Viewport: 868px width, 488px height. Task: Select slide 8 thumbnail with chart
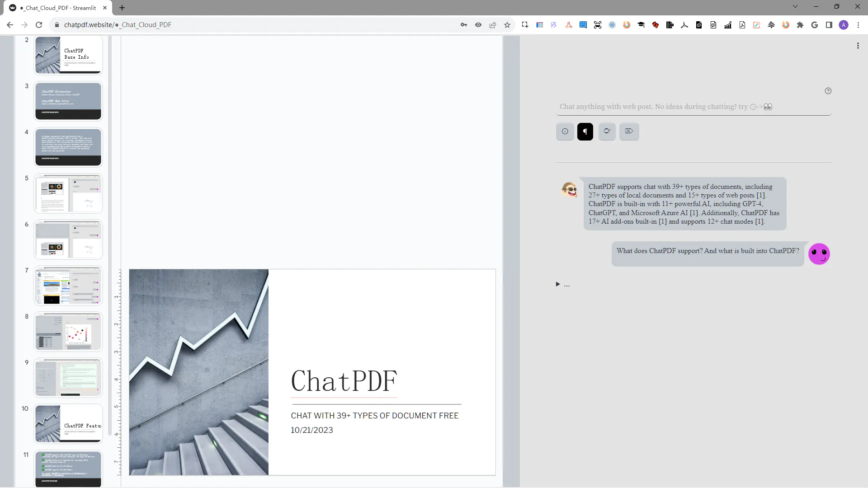(x=68, y=331)
